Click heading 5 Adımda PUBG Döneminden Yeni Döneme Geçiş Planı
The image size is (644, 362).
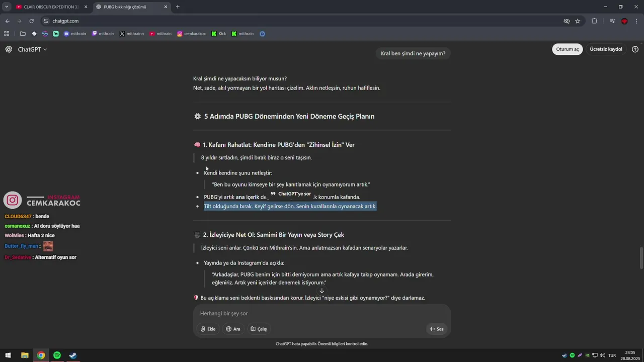289,116
